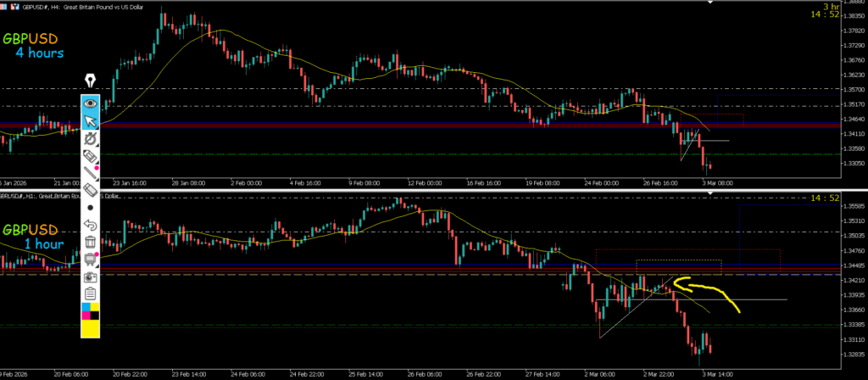
Task: Click the camera screenshot icon
Action: (91, 277)
